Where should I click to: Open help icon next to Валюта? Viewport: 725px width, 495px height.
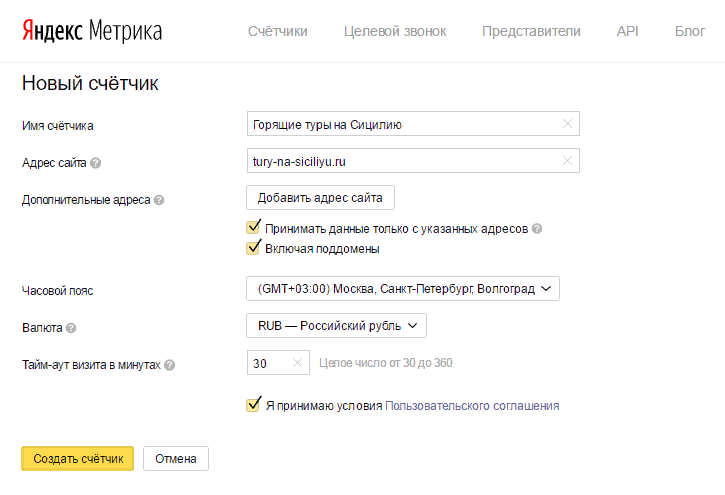click(71, 328)
